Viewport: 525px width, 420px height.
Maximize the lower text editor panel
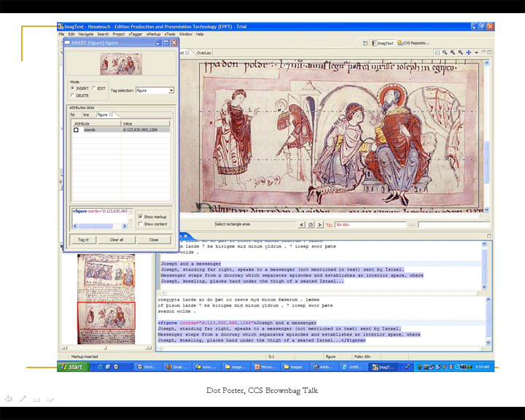pyautogui.click(x=489, y=236)
